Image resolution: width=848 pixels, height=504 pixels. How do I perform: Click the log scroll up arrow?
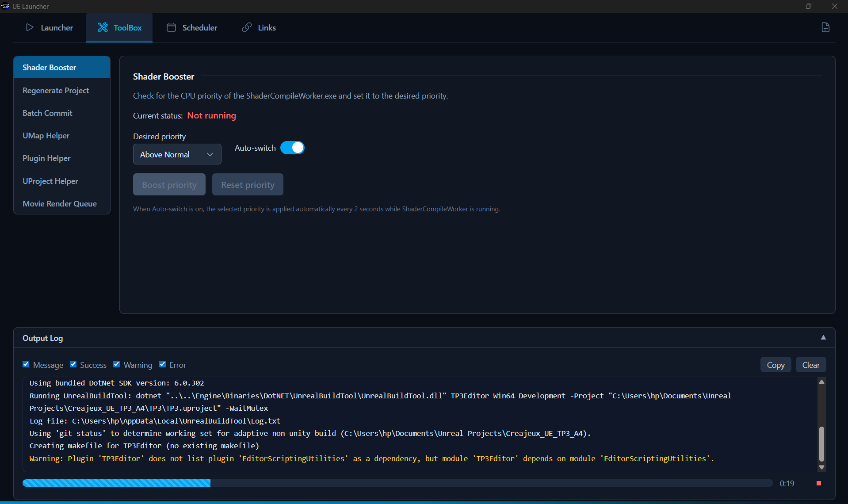tap(821, 382)
